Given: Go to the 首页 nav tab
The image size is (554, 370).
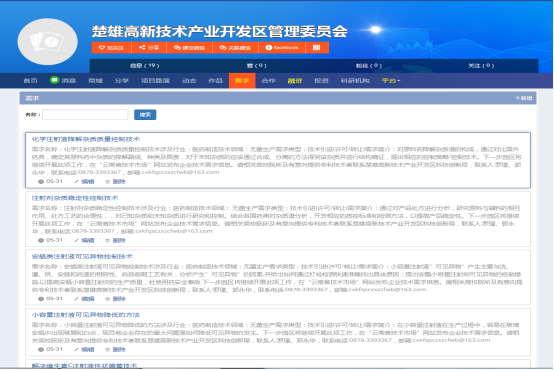Looking at the screenshot, I should coord(30,81).
